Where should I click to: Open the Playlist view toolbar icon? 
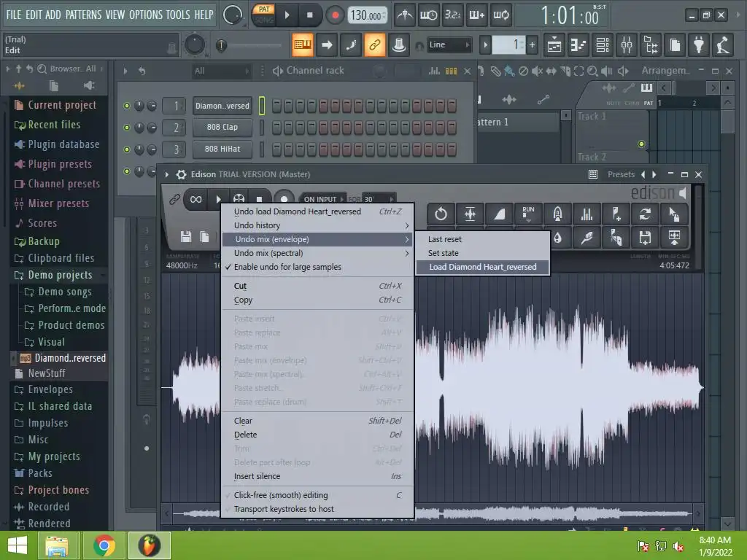pos(554,44)
